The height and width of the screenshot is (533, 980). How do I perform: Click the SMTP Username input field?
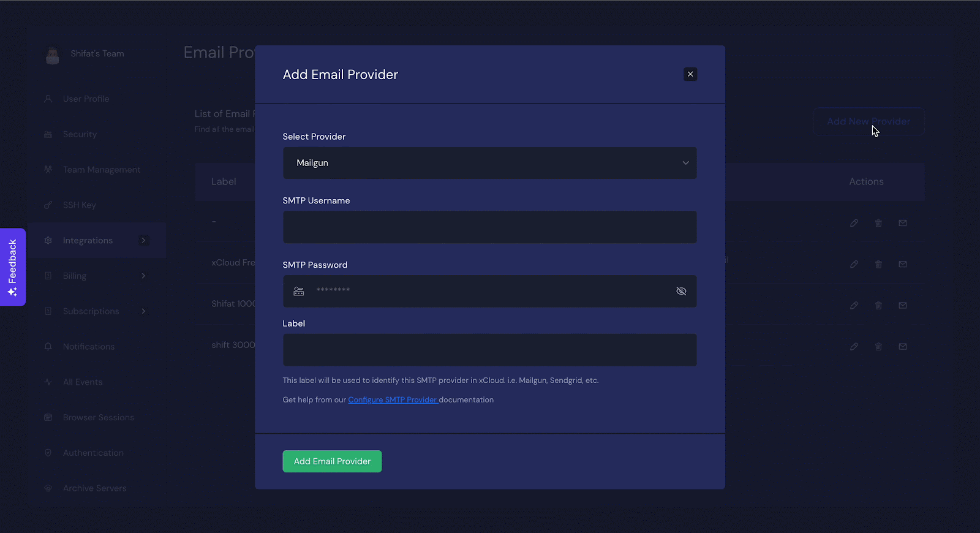pos(489,227)
